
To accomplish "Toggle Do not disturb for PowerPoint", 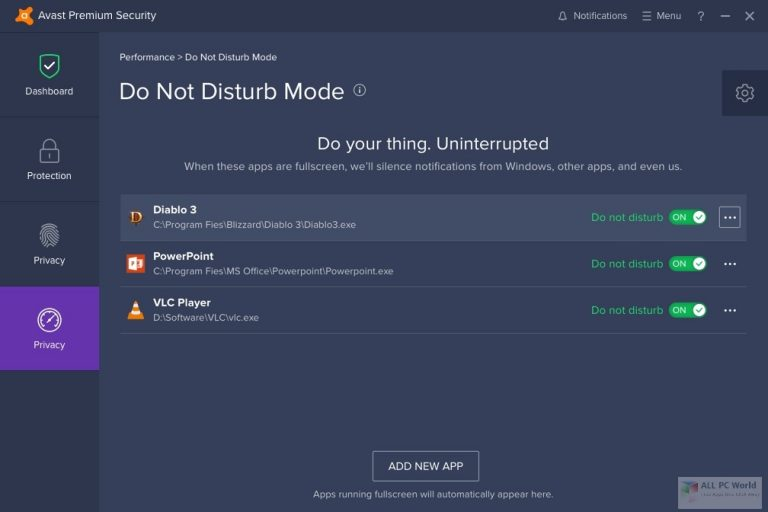I will (688, 264).
